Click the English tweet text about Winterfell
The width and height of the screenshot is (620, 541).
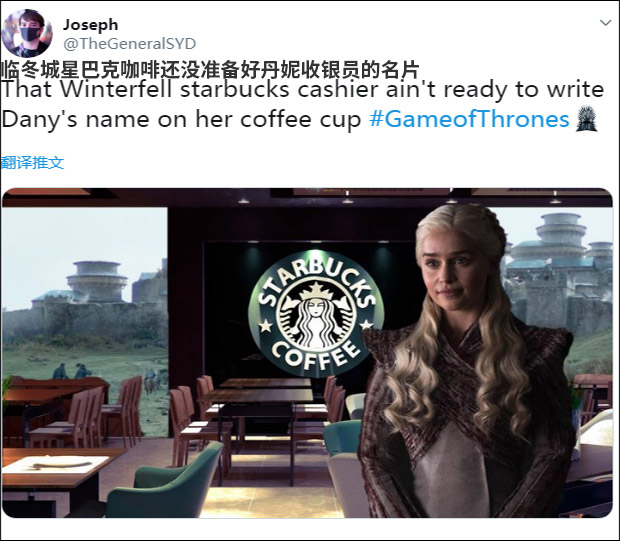pyautogui.click(x=302, y=104)
